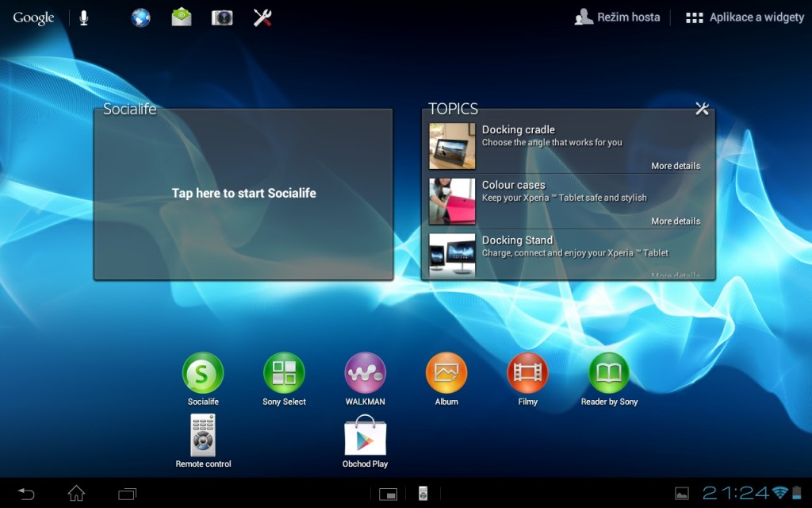Open Docking cradle thumbnail image
Screen dimensions: 812x508
(452, 146)
